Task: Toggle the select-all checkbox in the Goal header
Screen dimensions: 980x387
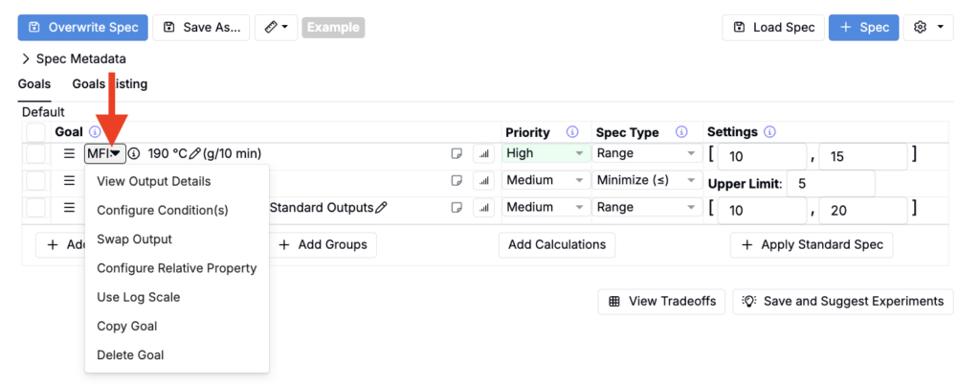Action: (35, 132)
